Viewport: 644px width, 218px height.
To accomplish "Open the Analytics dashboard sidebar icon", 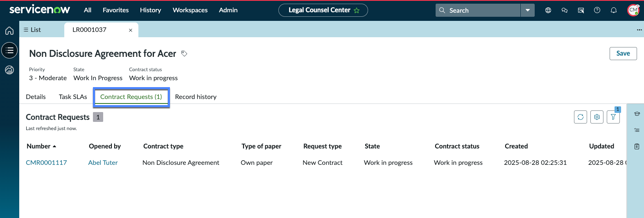I will tap(9, 70).
